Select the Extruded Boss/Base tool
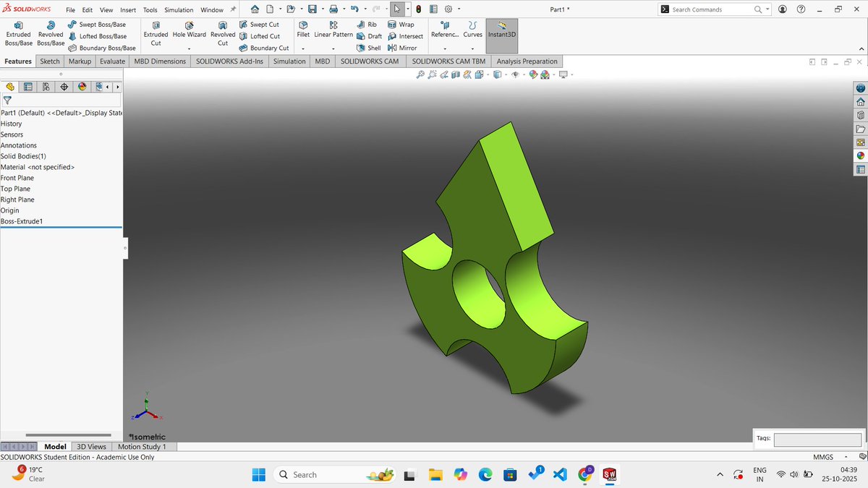The width and height of the screenshot is (868, 488). point(18,34)
